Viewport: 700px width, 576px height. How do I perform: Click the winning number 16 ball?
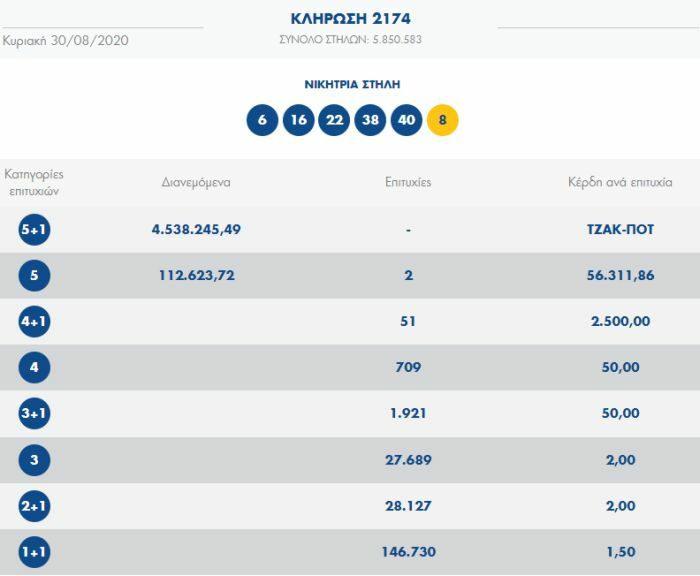(x=298, y=120)
